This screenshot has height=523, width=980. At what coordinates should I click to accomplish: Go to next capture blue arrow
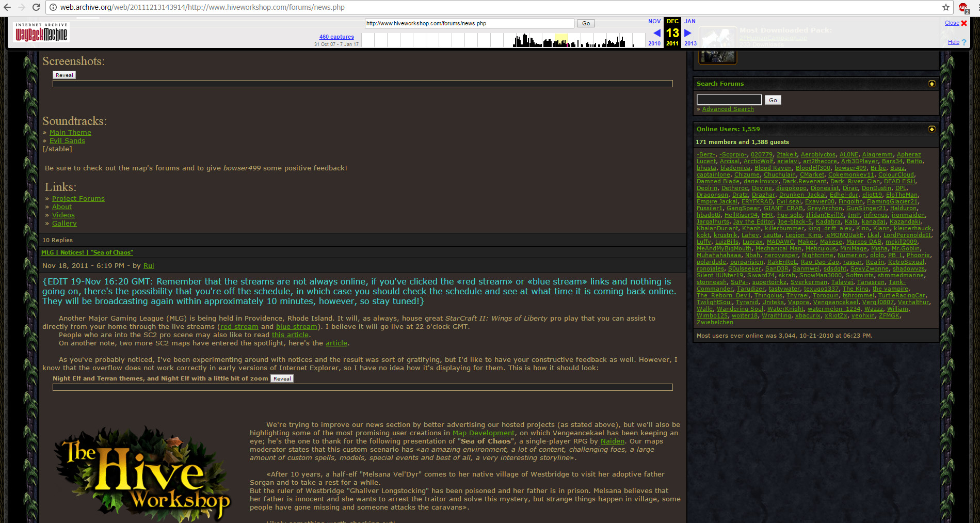[x=688, y=33]
